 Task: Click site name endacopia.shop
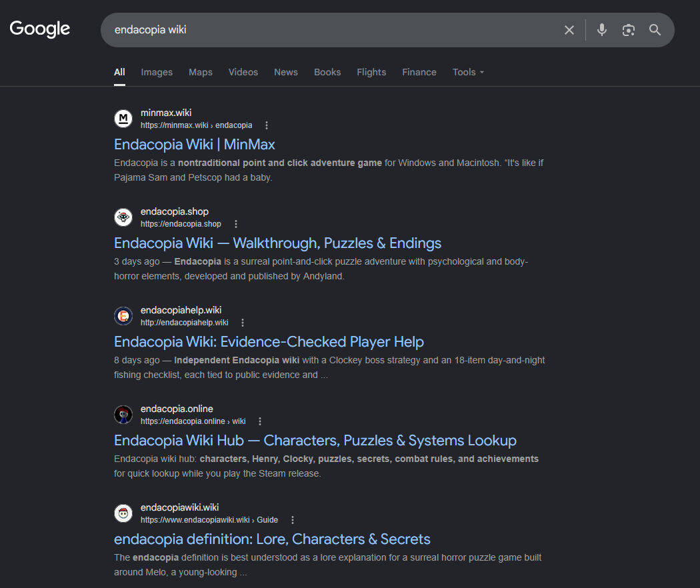[175, 211]
